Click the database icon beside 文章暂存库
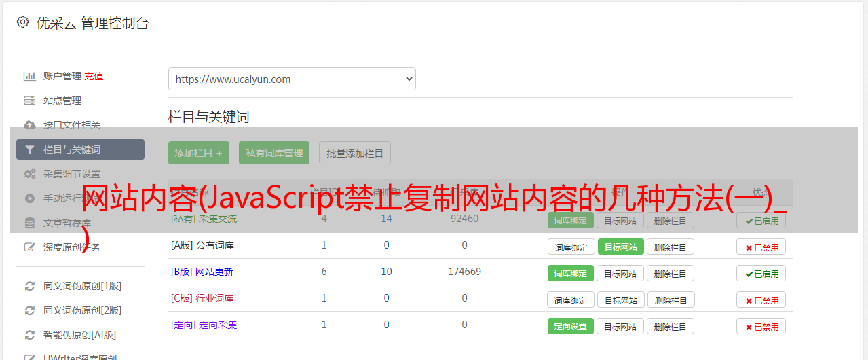The width and height of the screenshot is (868, 360). 30,223
